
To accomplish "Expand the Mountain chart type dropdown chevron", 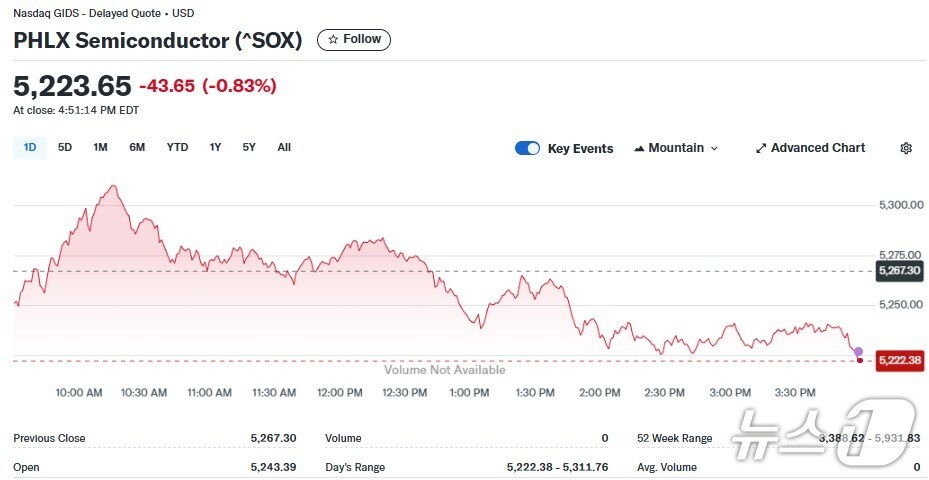I will pos(714,148).
